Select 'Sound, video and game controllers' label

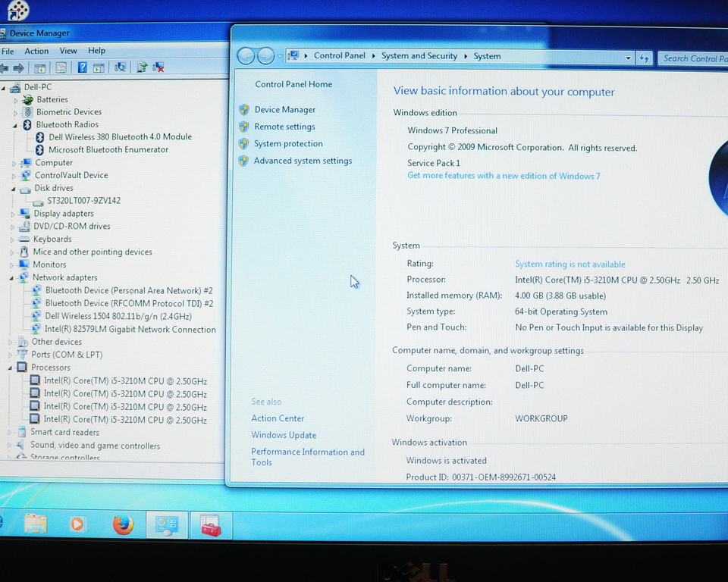tap(96, 446)
